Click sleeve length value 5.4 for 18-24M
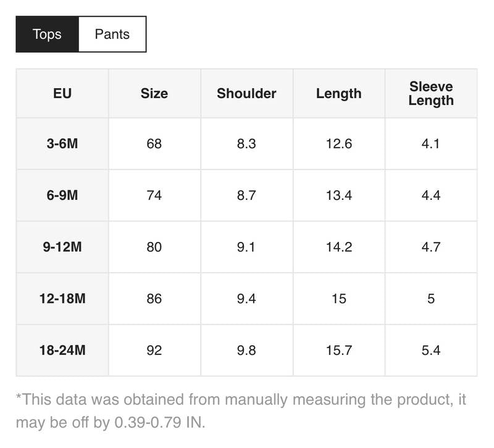The image size is (494, 448). click(x=431, y=351)
